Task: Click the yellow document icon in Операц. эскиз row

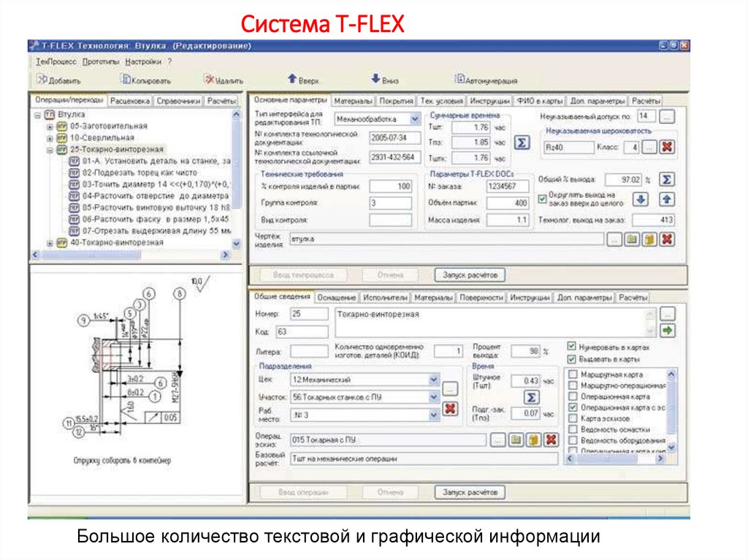Action: [533, 440]
